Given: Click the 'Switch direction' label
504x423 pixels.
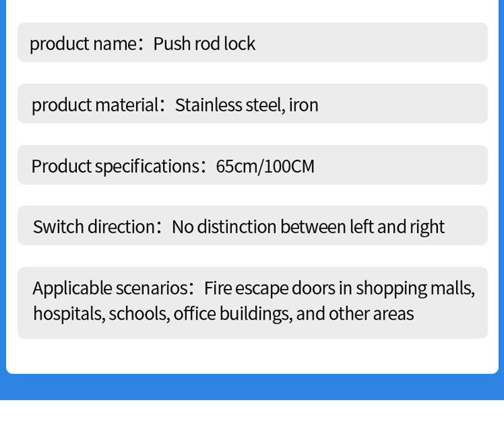Looking at the screenshot, I should click(x=94, y=227).
